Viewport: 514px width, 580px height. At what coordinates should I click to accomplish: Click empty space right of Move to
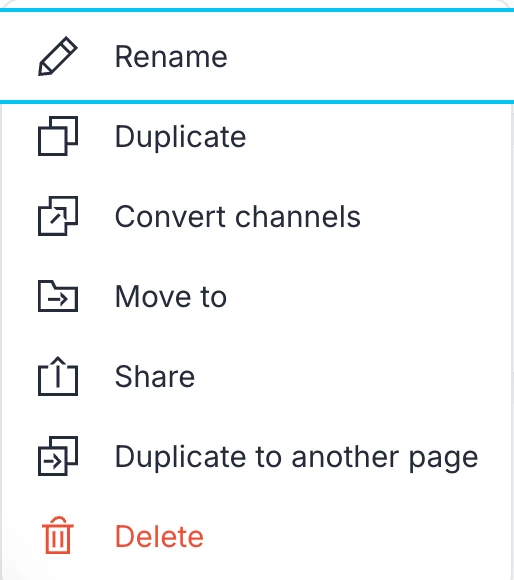(370, 296)
